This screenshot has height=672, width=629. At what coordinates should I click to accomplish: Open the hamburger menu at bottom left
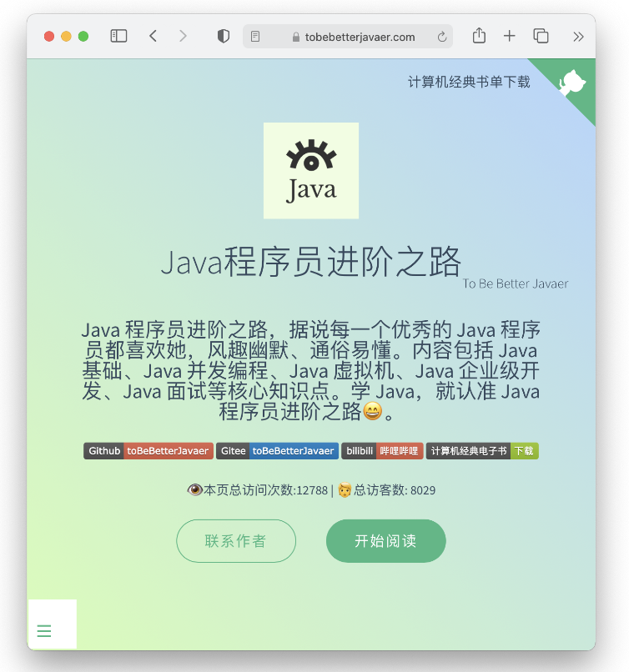44,631
